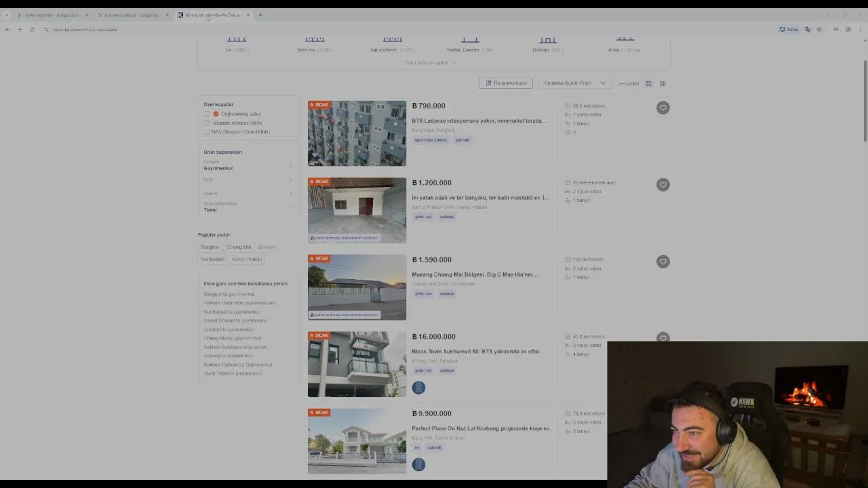Select the Samut Prakan popular place chip
This screenshot has width=868, height=488.
pyautogui.click(x=246, y=259)
